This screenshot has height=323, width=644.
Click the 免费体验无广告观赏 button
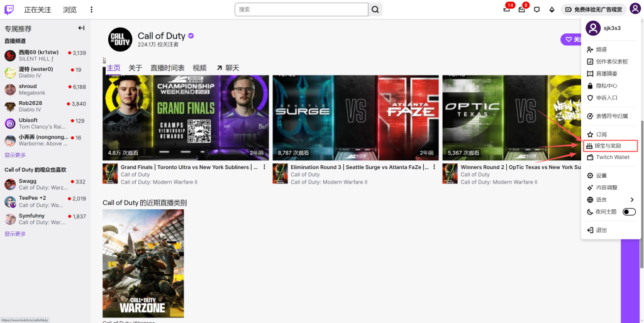coord(594,9)
